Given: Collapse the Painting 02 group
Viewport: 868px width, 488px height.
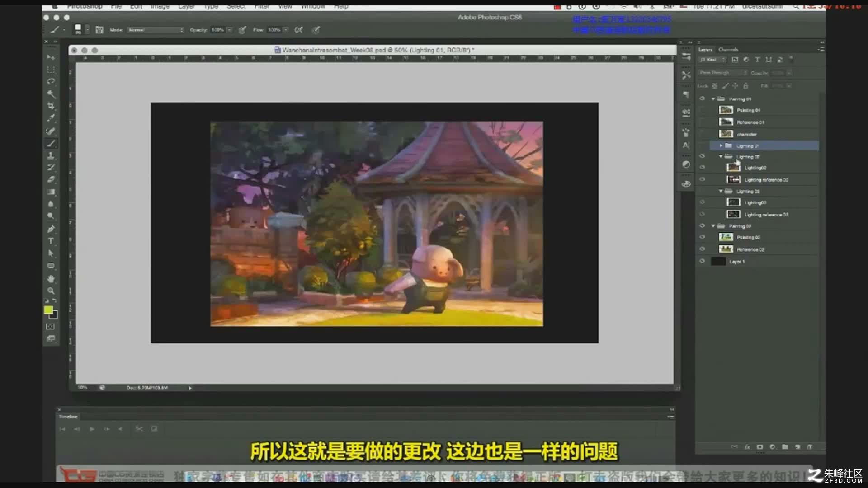Looking at the screenshot, I should (x=713, y=225).
